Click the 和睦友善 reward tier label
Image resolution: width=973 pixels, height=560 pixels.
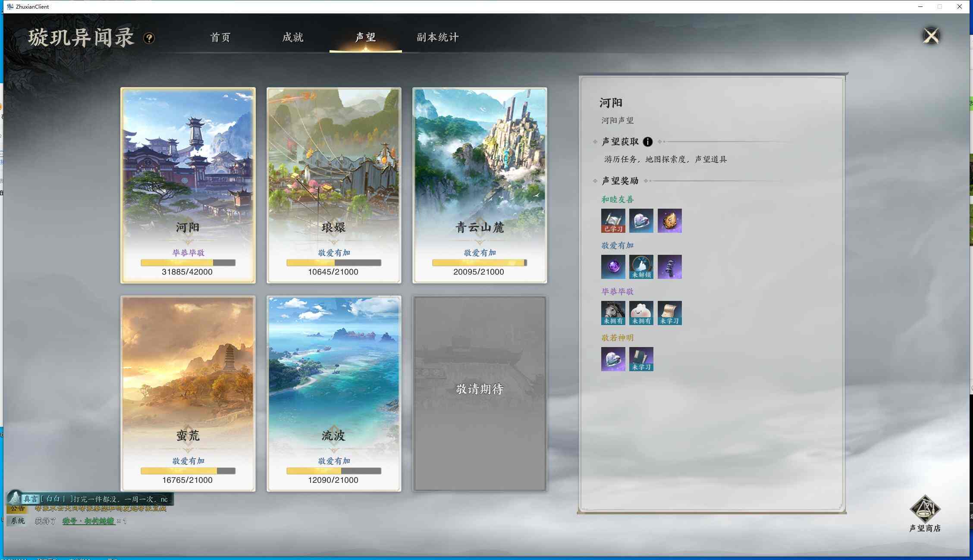[x=618, y=199]
